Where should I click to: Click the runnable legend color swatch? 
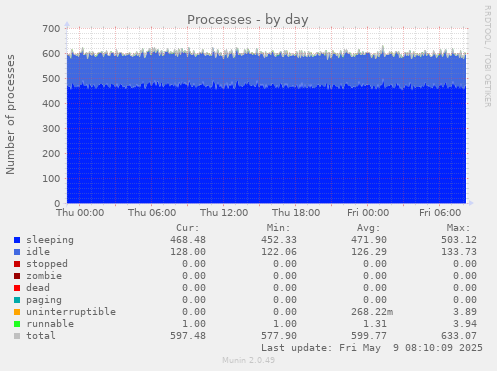tap(17, 324)
